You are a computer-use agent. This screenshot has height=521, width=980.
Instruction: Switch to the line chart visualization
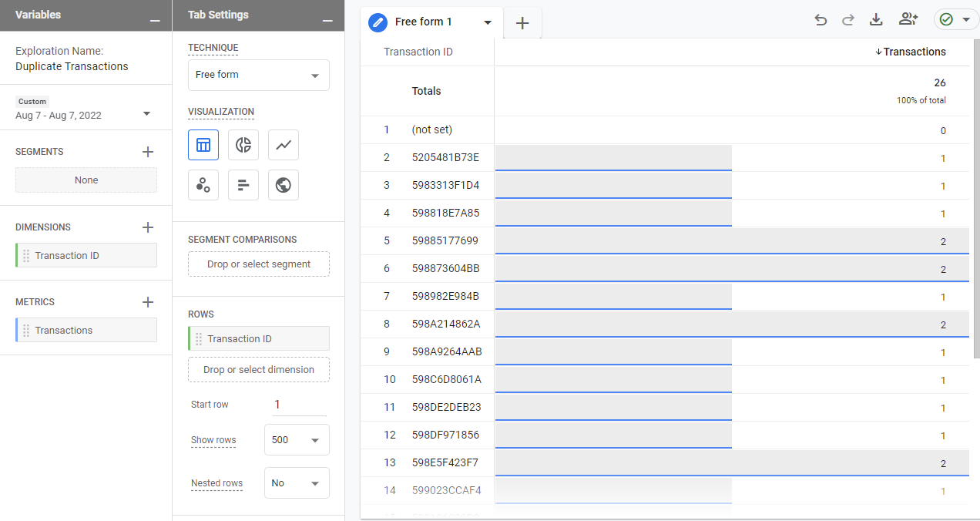[283, 145]
